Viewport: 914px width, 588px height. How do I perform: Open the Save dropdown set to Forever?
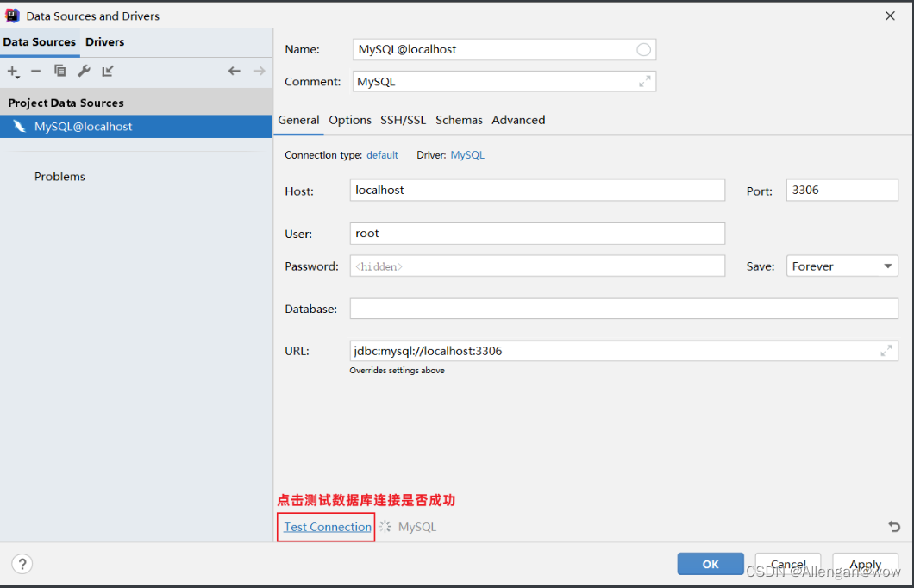[842, 266]
